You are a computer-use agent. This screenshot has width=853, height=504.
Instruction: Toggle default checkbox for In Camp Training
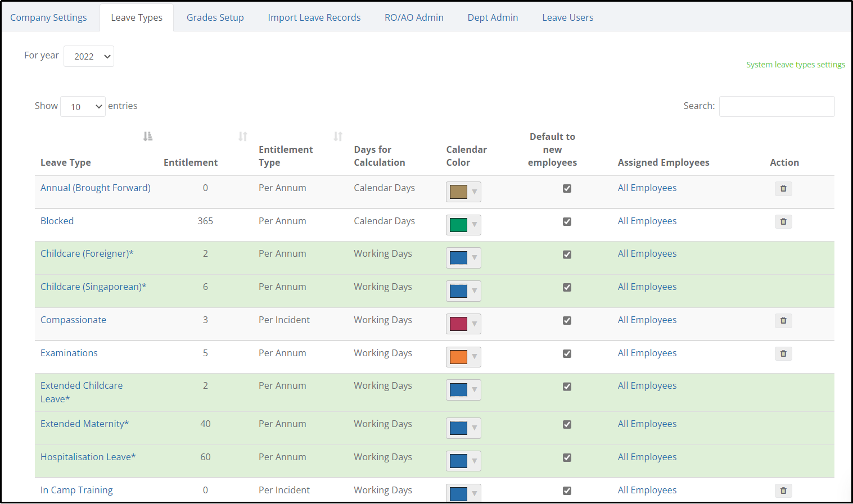tap(567, 491)
